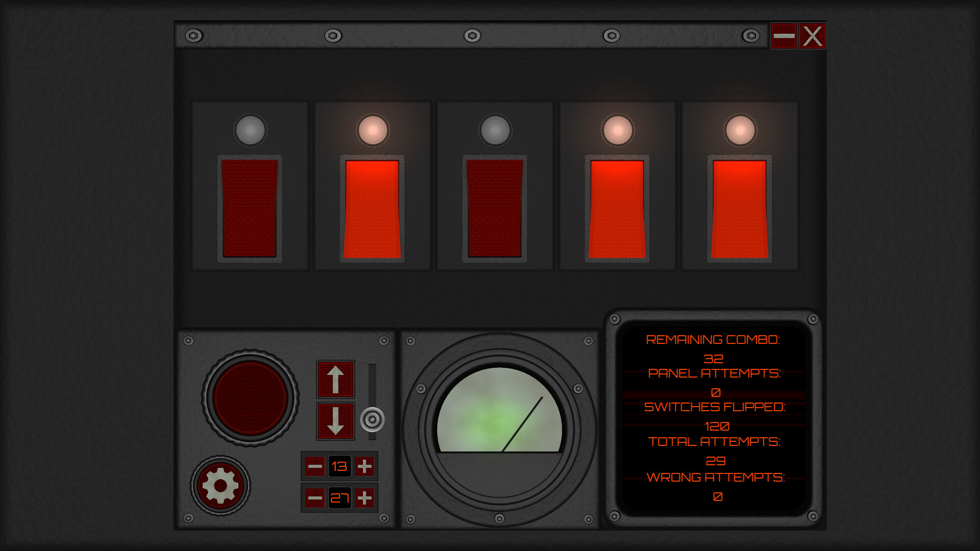Click the green analog gauge dial
This screenshot has width=980, height=551.
coord(499,413)
